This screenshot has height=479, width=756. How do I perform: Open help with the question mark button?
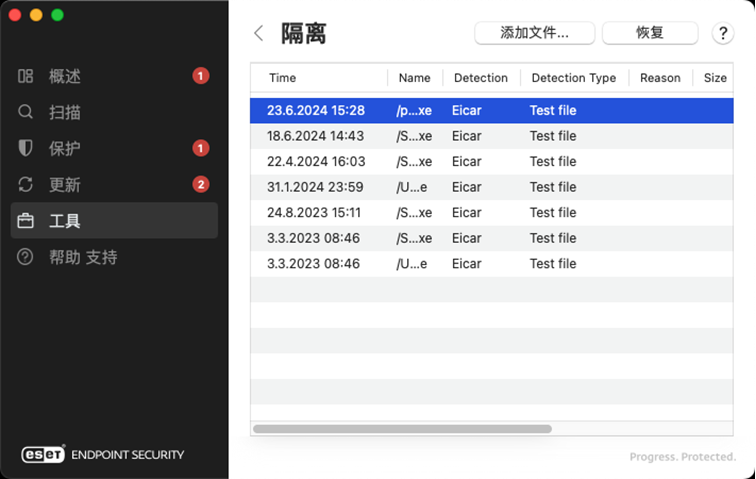tap(722, 33)
